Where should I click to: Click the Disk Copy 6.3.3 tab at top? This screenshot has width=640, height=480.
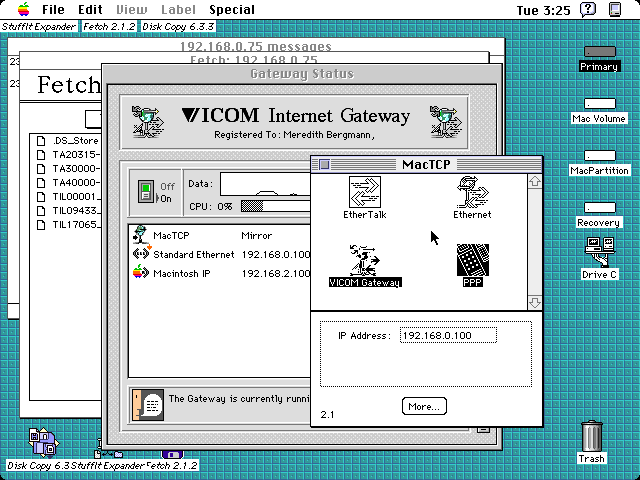[178, 27]
